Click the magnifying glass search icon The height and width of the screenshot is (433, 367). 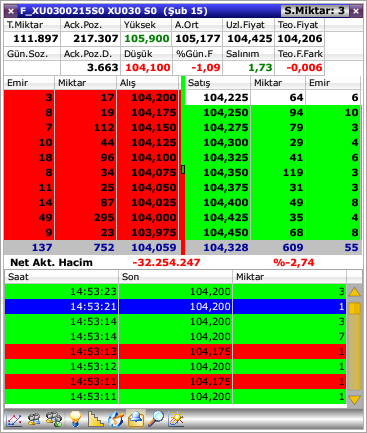(x=156, y=419)
